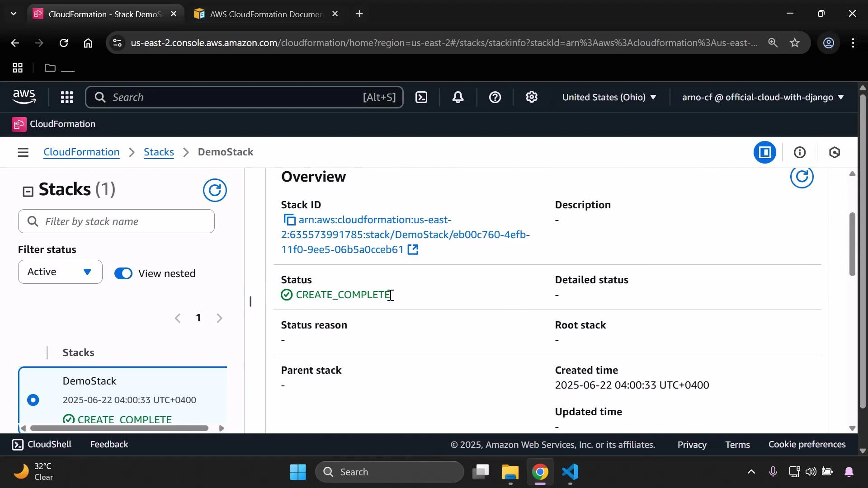The width and height of the screenshot is (868, 488).
Task: Open the Active filter status dropdown
Action: pyautogui.click(x=59, y=272)
